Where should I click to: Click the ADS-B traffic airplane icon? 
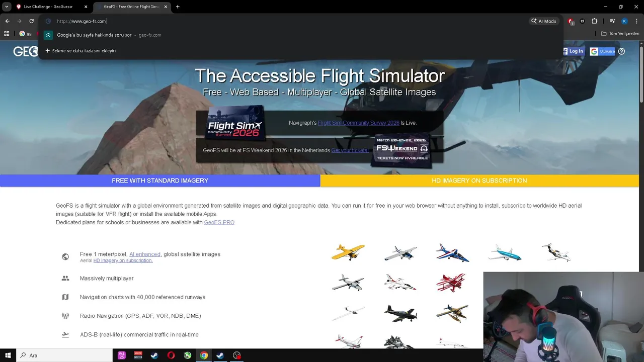[65, 334]
